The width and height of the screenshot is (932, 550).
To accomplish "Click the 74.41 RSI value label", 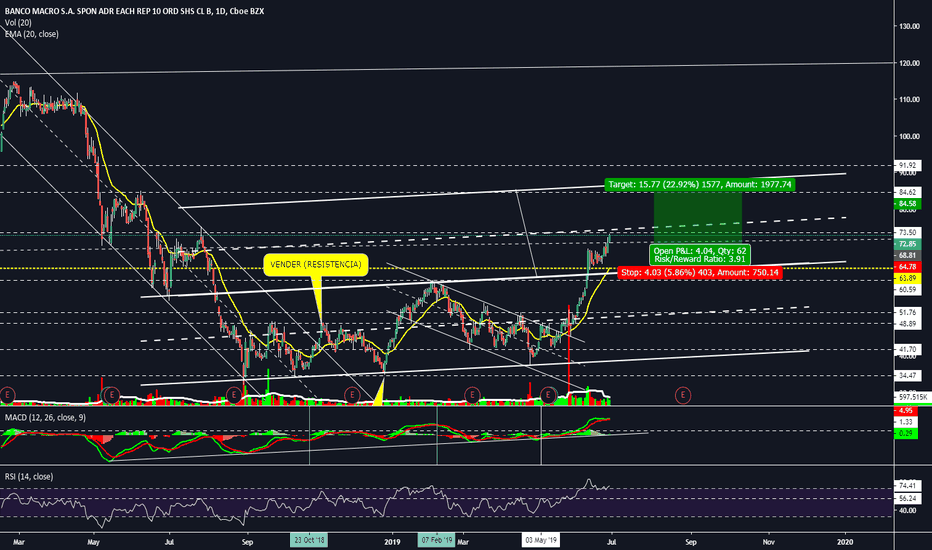I will (x=907, y=486).
